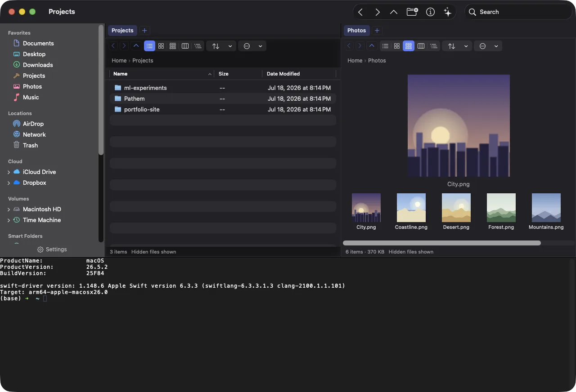Focus the terminal prompt line
Image resolution: width=576 pixels, height=392 pixels.
pyautogui.click(x=23, y=298)
